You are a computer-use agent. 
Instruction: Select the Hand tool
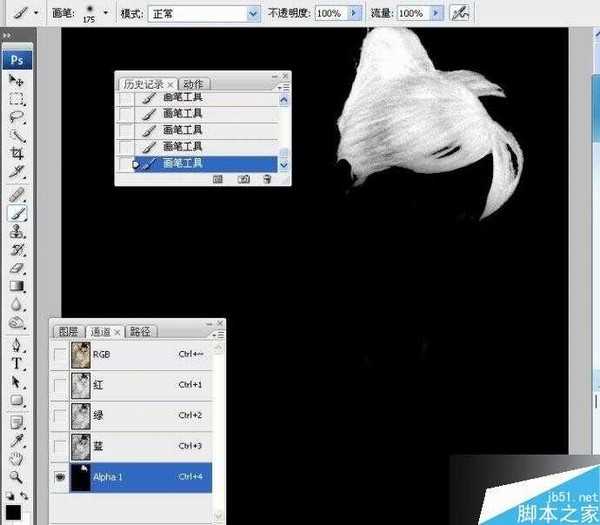click(17, 459)
